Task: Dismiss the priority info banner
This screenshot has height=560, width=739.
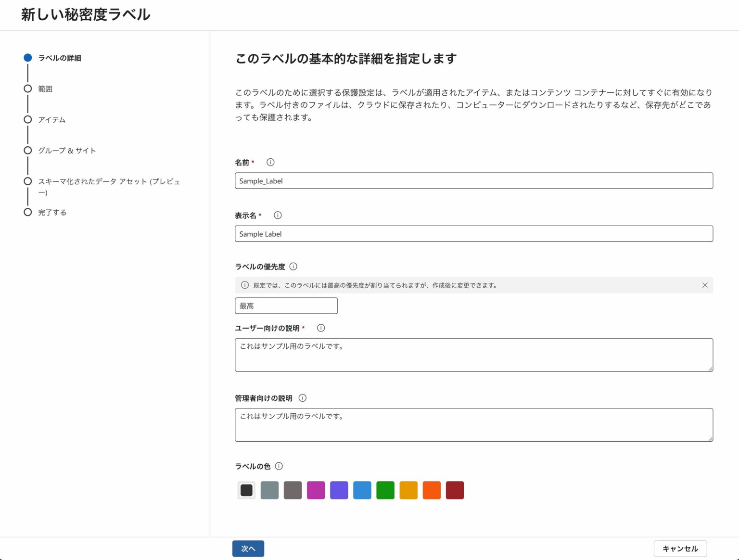Action: [x=705, y=285]
